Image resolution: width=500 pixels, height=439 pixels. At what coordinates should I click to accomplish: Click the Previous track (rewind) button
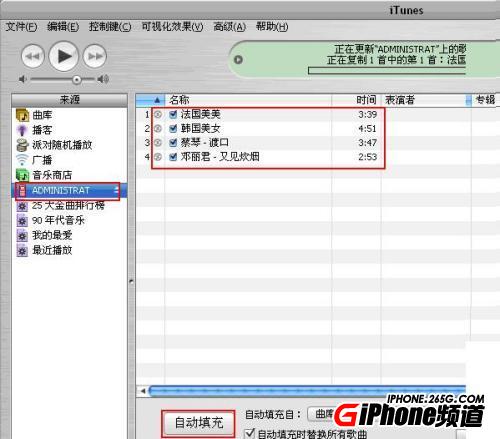33,56
